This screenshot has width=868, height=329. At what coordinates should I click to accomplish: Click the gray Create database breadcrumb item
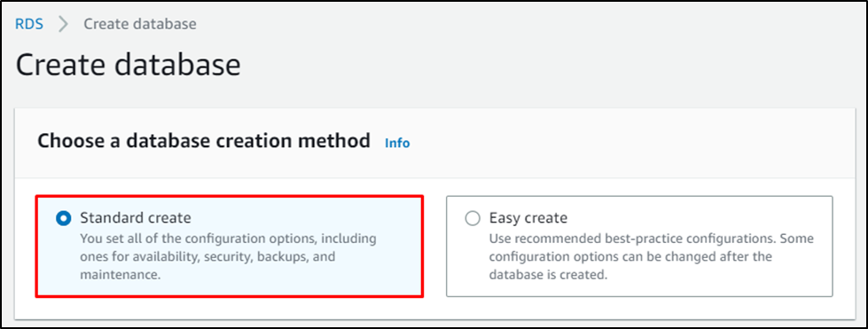(x=139, y=24)
